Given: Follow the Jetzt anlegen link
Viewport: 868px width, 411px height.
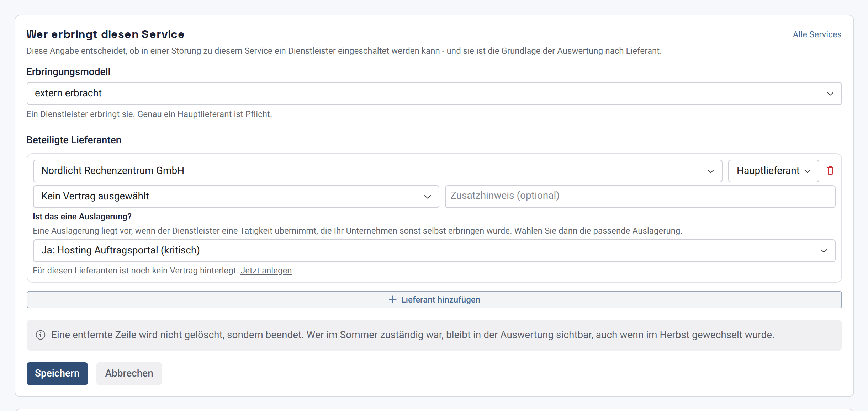Looking at the screenshot, I should pyautogui.click(x=266, y=271).
